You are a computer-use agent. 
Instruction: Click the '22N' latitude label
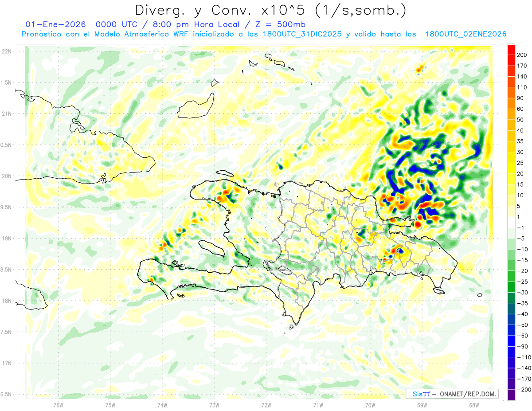6,51
